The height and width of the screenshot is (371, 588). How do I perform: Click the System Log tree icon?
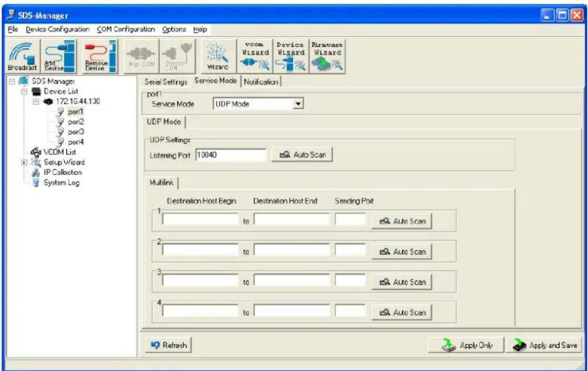(x=36, y=183)
